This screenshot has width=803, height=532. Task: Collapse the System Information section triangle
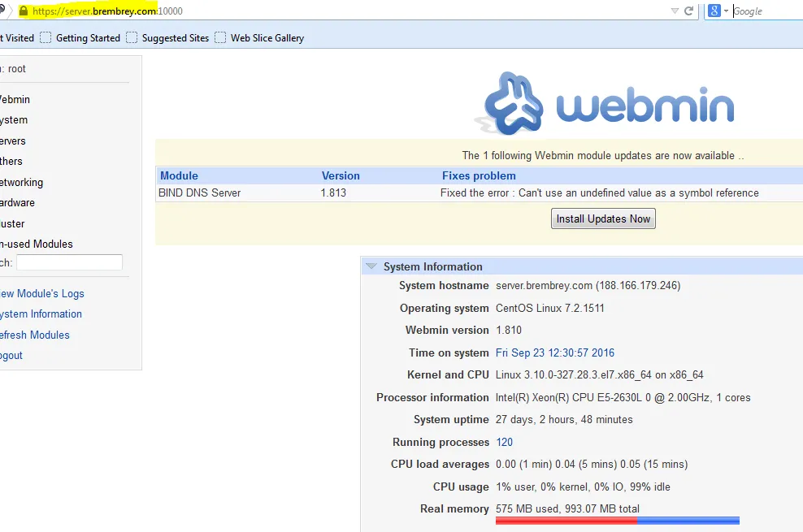(371, 266)
